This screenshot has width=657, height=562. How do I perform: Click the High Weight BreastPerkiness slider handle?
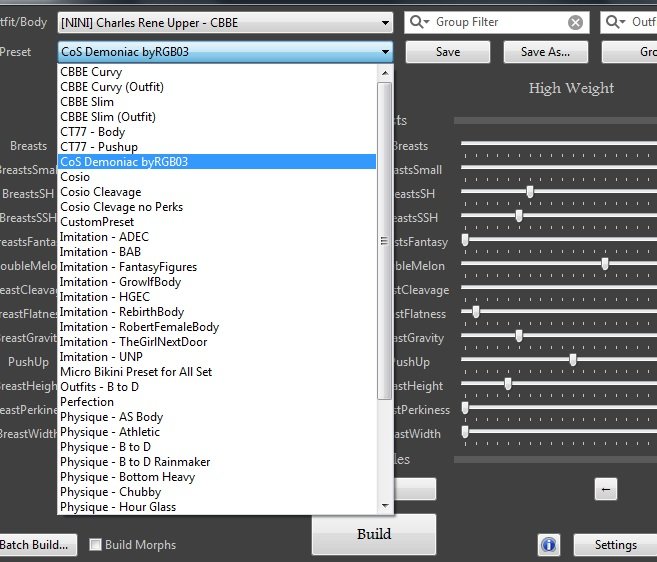(x=465, y=407)
